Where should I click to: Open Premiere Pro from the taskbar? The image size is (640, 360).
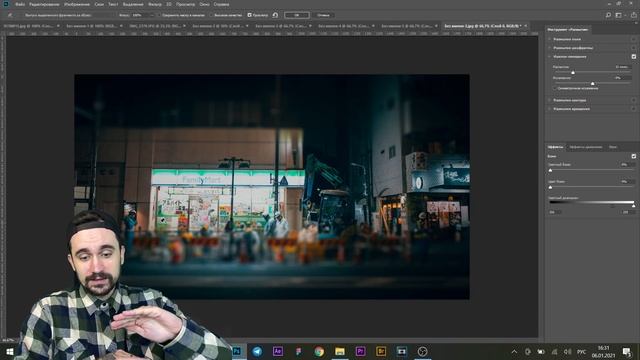(360, 351)
